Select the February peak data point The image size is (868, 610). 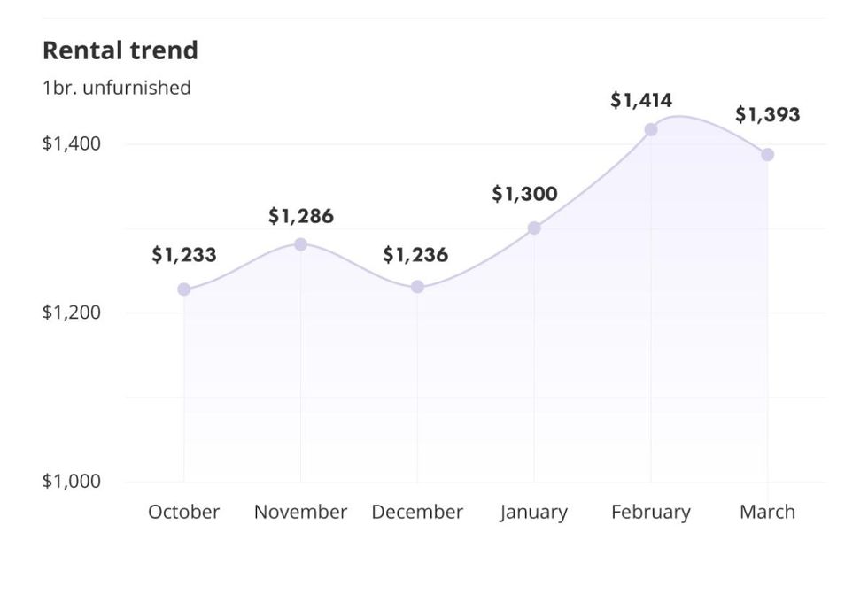click(651, 129)
